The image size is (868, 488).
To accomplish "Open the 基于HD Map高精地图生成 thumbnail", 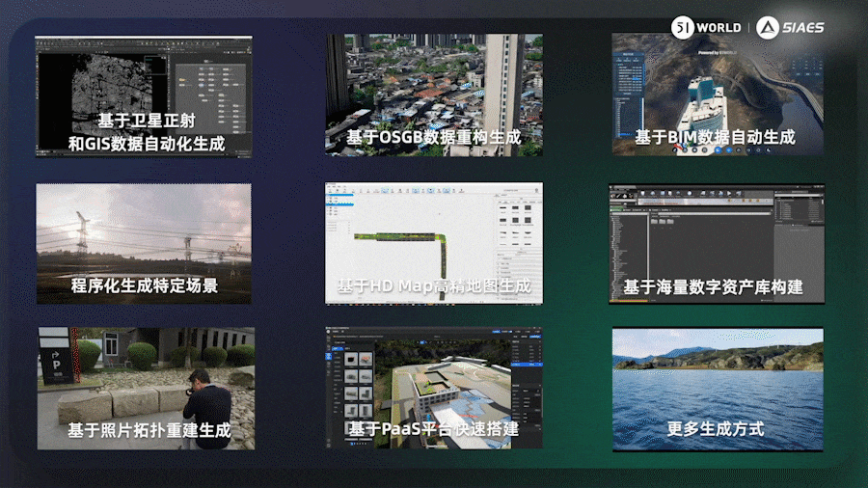I will coord(434,243).
